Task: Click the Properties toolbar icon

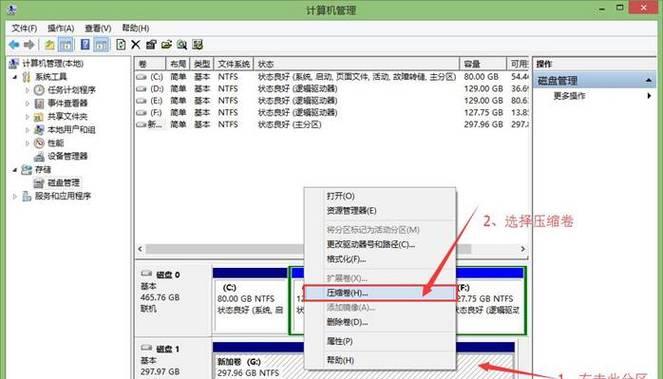Action: [151, 44]
